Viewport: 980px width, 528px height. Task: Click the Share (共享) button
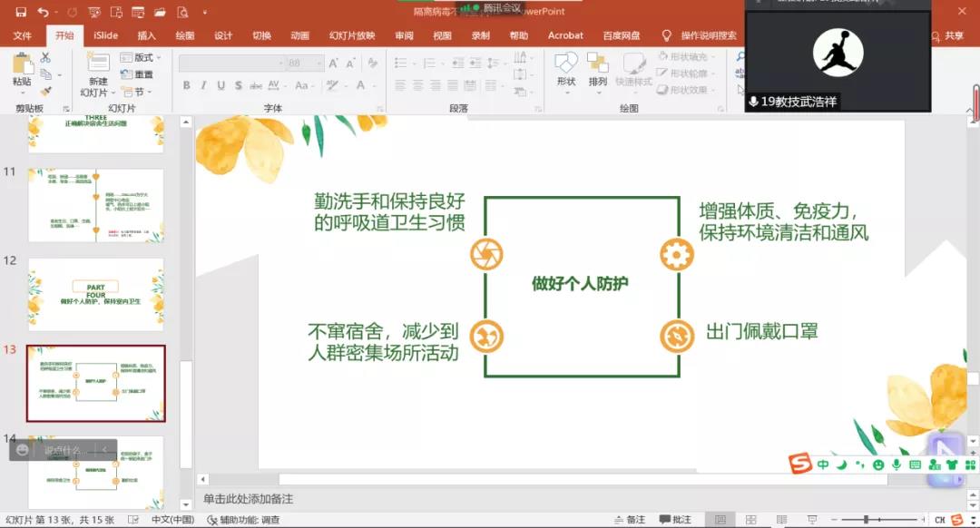pyautogui.click(x=948, y=35)
